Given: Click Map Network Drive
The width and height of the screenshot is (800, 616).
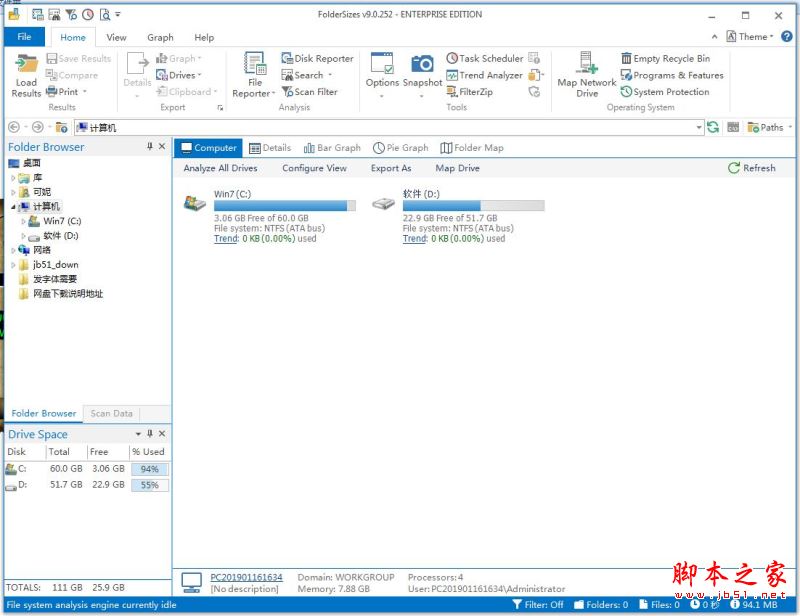Looking at the screenshot, I should tap(587, 75).
